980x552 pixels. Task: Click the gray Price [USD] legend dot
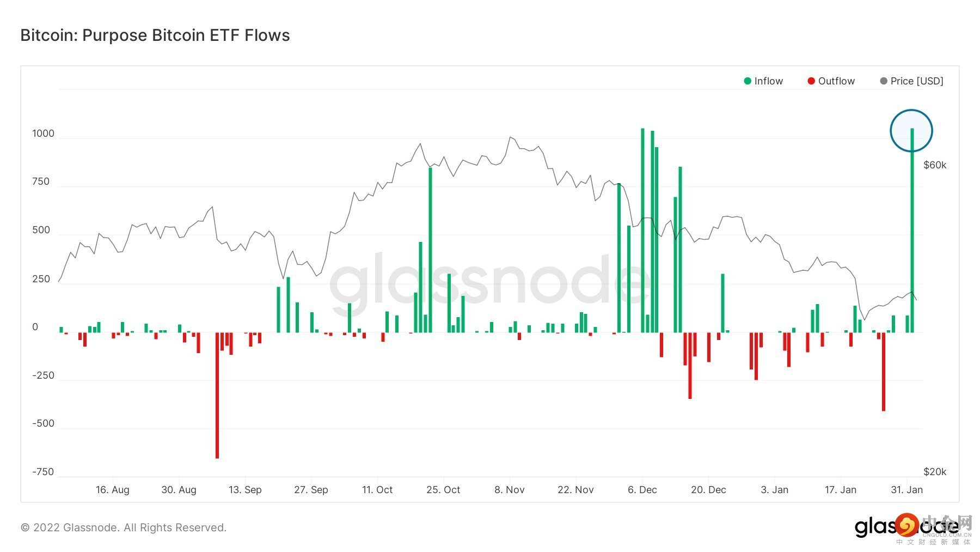[x=884, y=81]
